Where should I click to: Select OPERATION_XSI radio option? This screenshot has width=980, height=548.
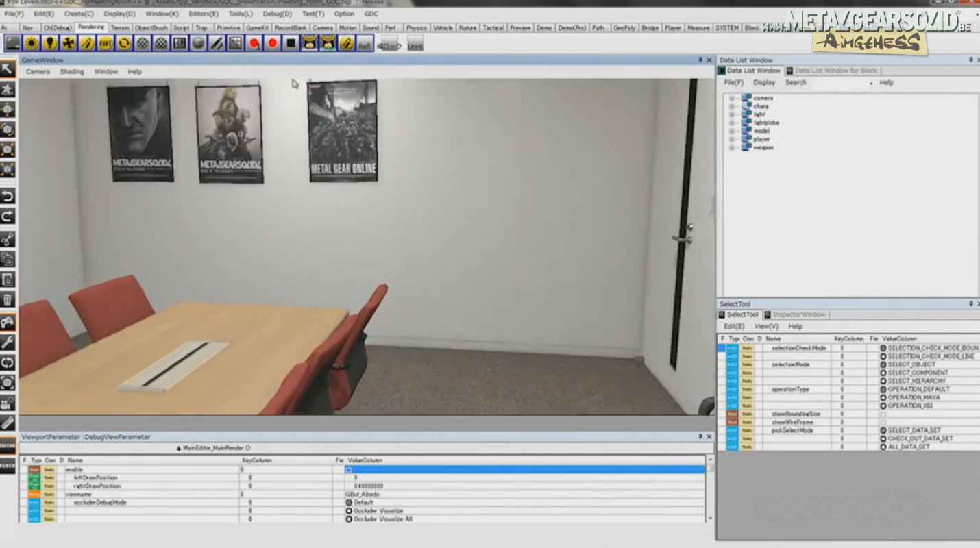883,406
